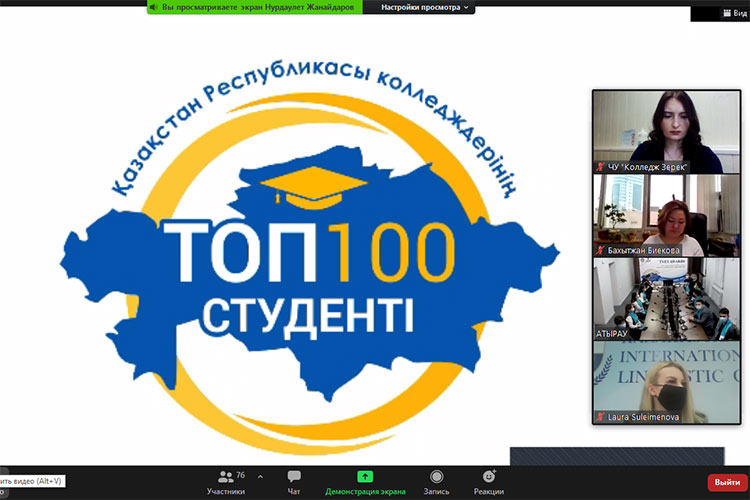Click the red Выйти leave button
Viewport: 750px width, 500px height.
[x=727, y=482]
